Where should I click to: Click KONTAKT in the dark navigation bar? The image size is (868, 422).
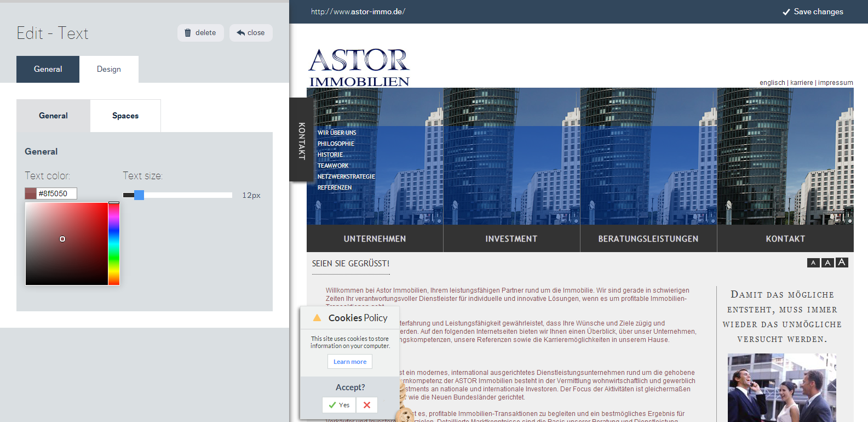pyautogui.click(x=785, y=239)
